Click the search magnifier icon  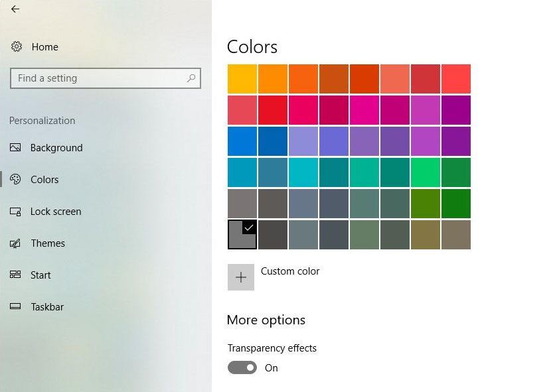pos(191,78)
